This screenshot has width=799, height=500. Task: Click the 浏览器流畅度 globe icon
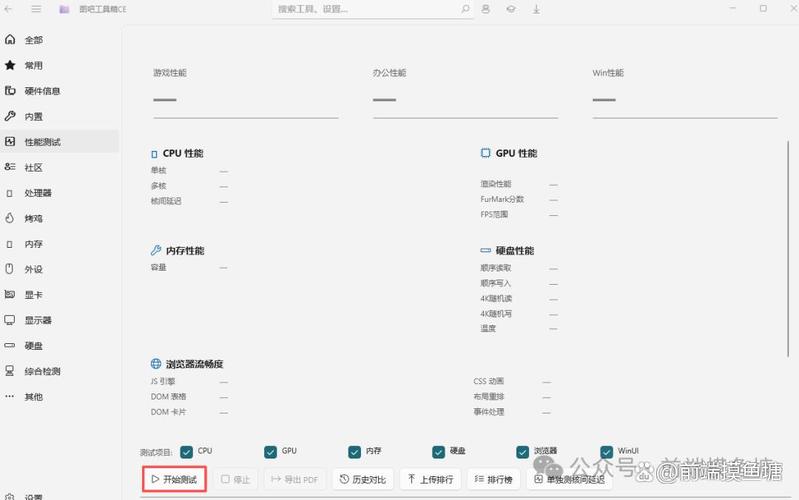[x=156, y=363]
